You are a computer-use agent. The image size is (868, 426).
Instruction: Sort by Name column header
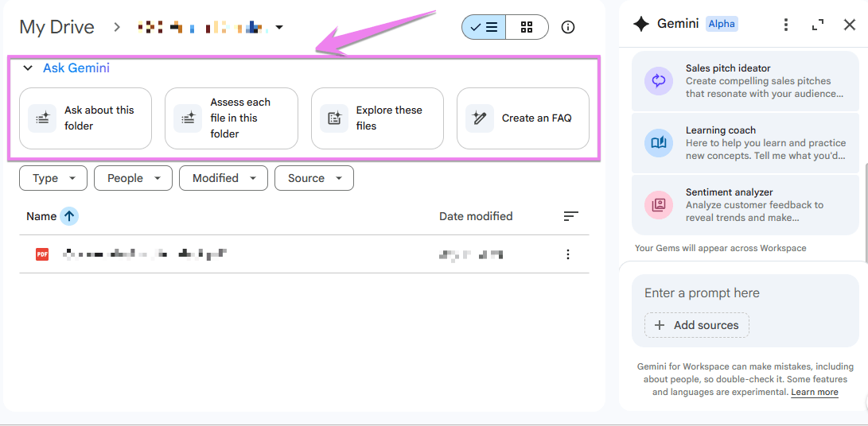coord(41,216)
